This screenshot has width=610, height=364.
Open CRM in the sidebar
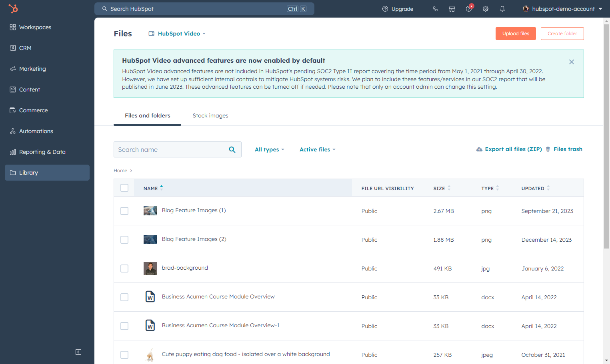coord(47,48)
